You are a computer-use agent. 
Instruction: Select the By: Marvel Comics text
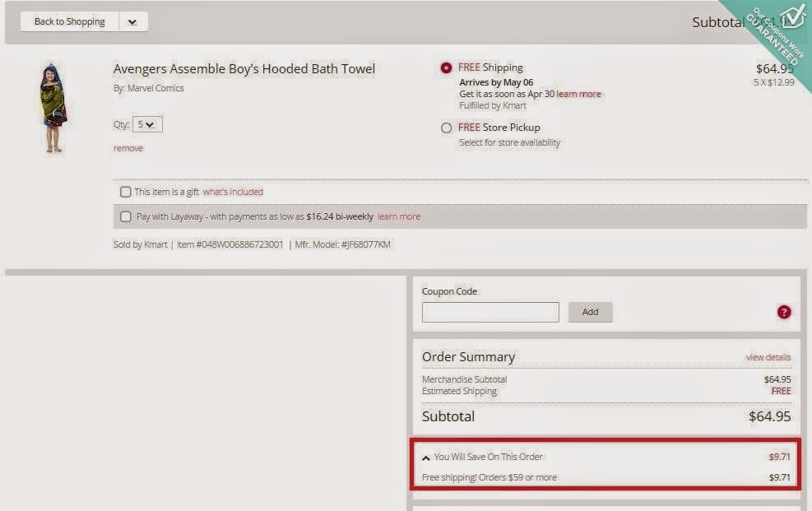[149, 88]
